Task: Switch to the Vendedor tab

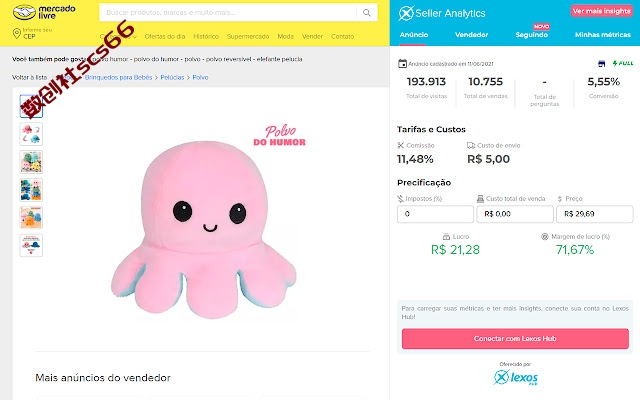Action: (471, 35)
